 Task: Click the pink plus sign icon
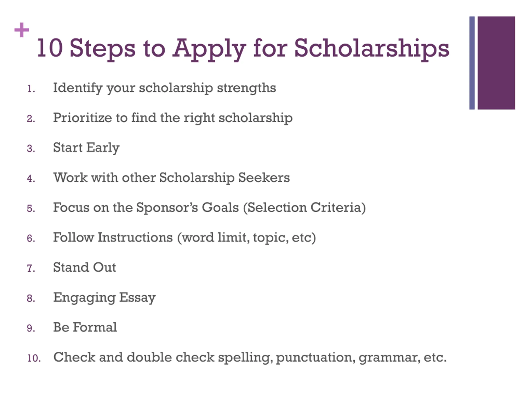(22, 30)
